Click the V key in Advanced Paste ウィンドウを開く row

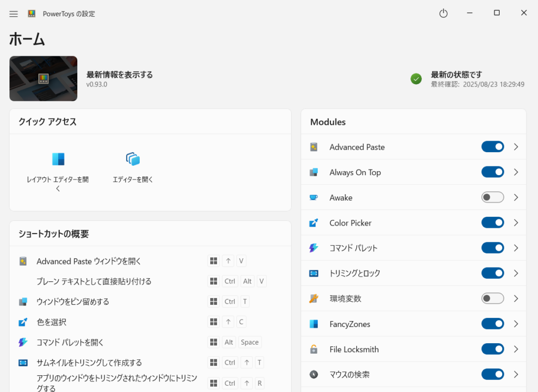point(241,261)
